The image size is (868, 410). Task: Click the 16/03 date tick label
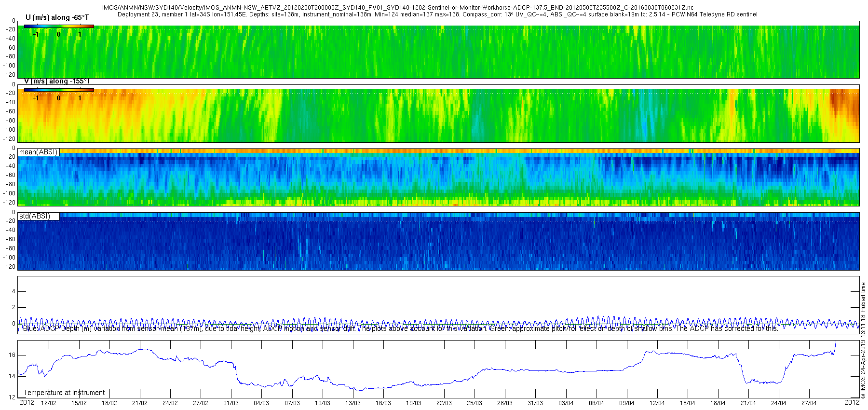(x=383, y=403)
